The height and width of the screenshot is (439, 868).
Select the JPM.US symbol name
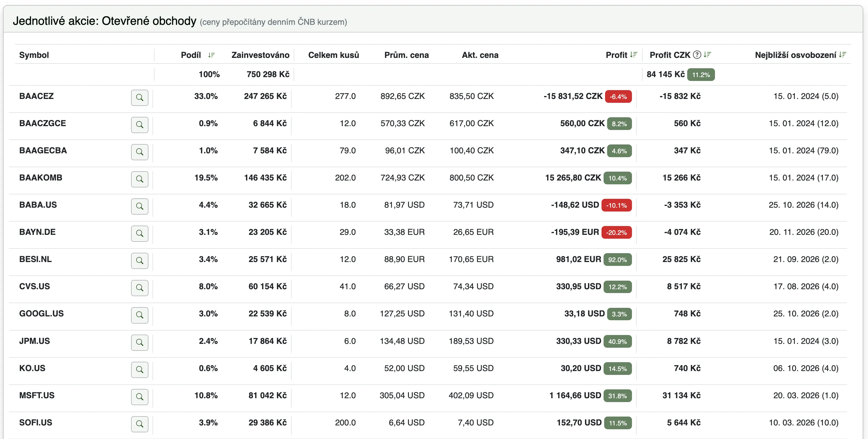pos(34,341)
